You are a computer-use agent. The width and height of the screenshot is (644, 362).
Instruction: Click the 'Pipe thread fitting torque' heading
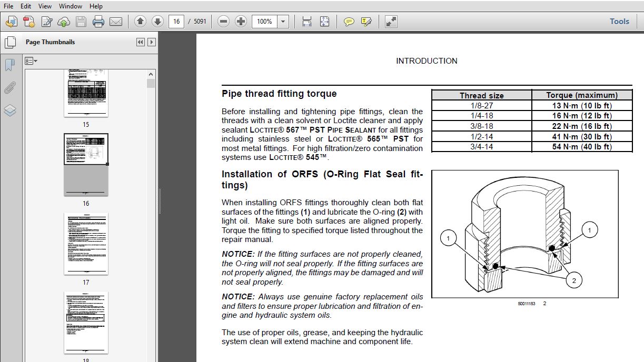pos(279,94)
